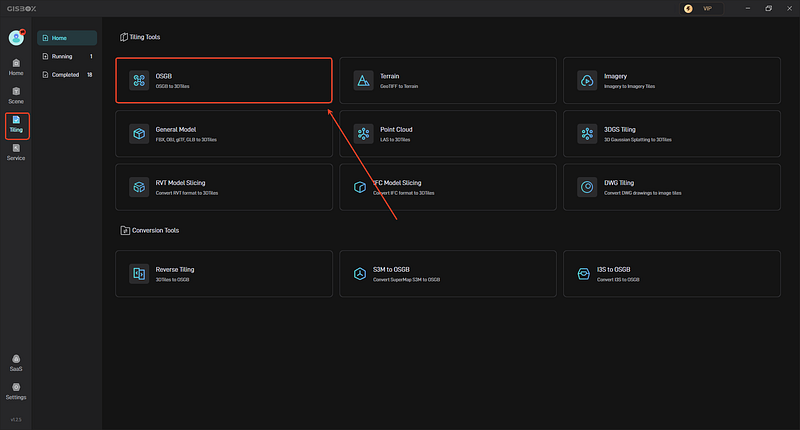This screenshot has height=430, width=800.
Task: Open the Reverse Tiling tool
Action: 224,273
